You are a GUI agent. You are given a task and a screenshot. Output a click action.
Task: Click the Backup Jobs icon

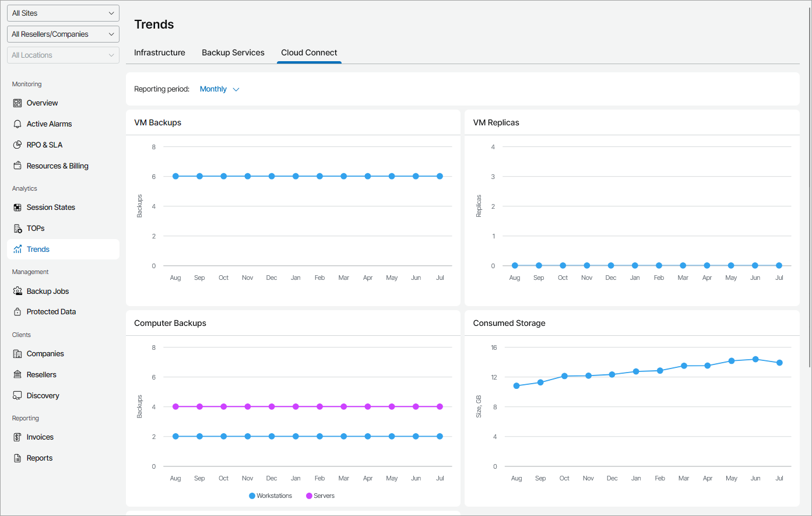pos(17,292)
